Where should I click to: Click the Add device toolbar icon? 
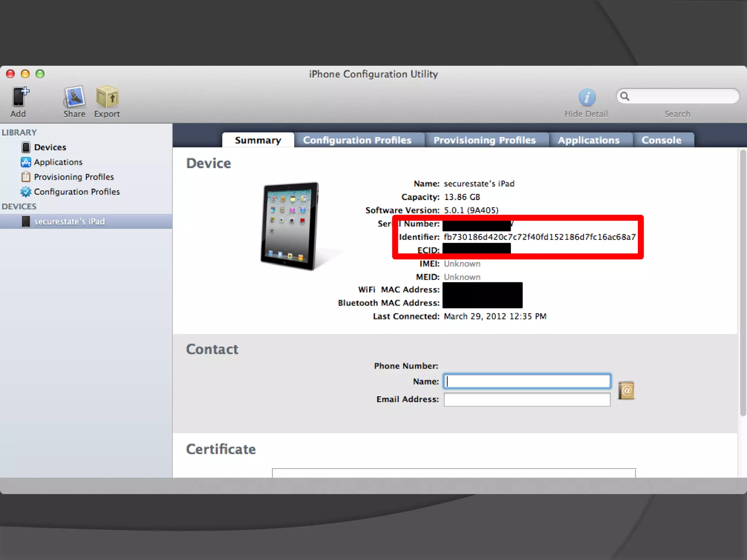tap(19, 97)
